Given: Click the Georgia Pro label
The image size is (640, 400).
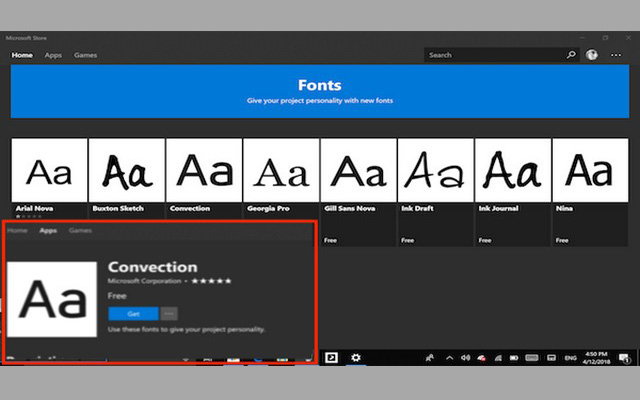Looking at the screenshot, I should point(268,208).
